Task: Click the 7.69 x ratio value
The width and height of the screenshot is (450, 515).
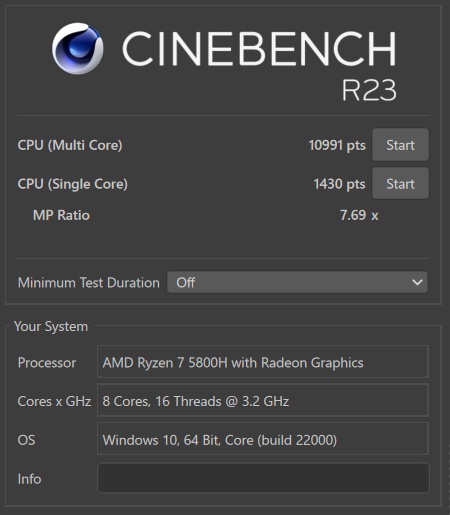Action: 359,215
